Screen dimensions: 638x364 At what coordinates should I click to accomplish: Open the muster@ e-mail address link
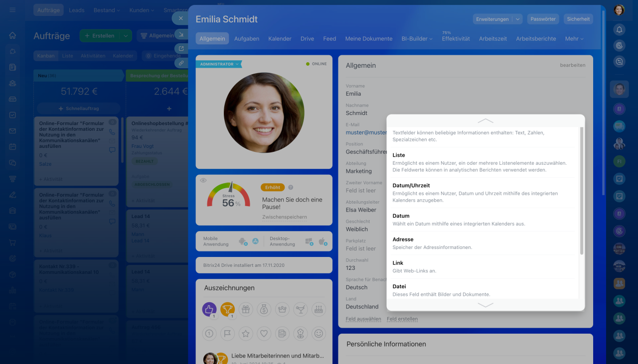(x=366, y=132)
